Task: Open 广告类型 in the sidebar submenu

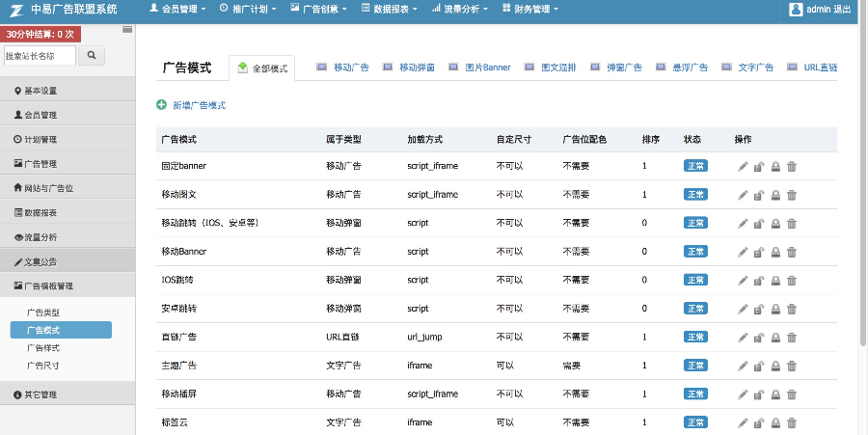Action: pos(43,313)
